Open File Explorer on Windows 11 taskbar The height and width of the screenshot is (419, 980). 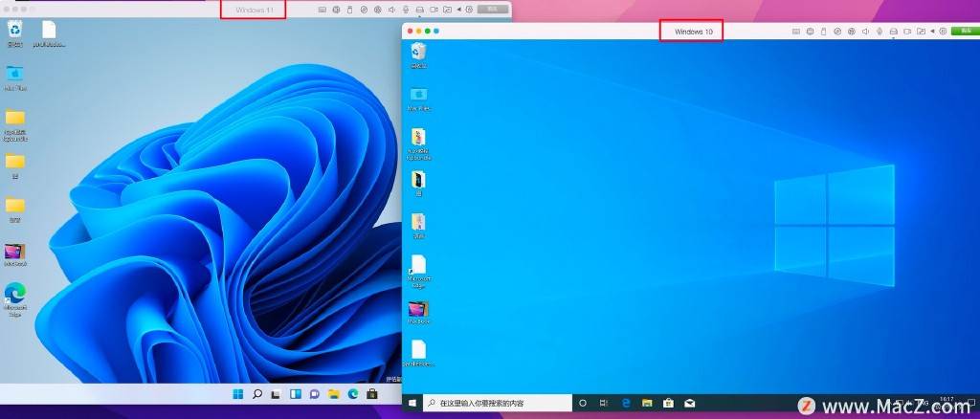[334, 394]
